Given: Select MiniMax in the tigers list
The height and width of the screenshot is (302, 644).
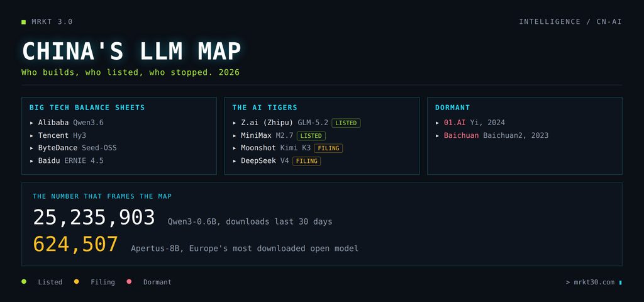Looking at the screenshot, I should (257, 135).
